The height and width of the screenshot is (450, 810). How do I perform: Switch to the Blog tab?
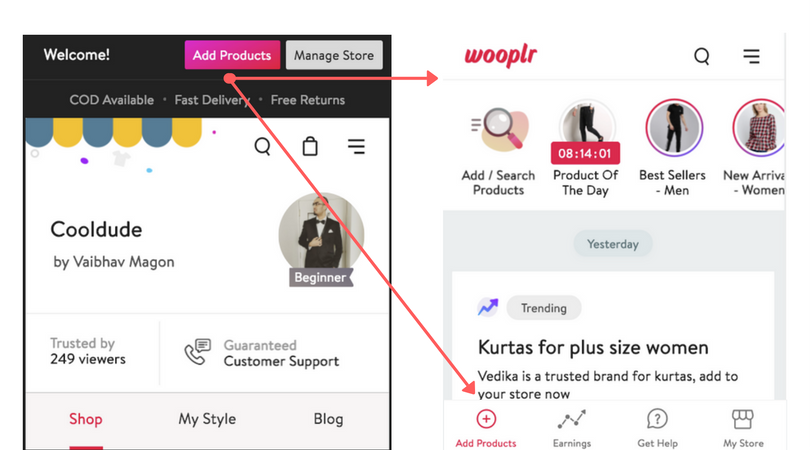pos(328,418)
